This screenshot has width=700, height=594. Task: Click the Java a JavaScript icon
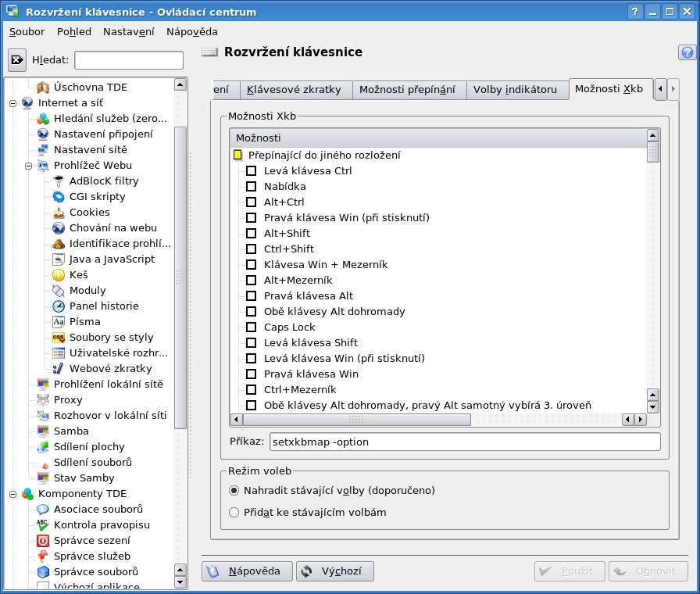tap(59, 259)
